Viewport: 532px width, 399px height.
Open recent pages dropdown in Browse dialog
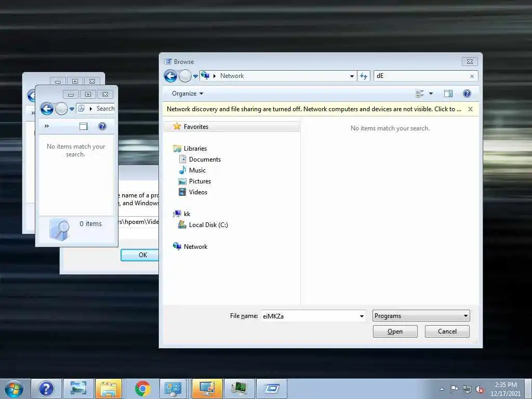tap(195, 76)
